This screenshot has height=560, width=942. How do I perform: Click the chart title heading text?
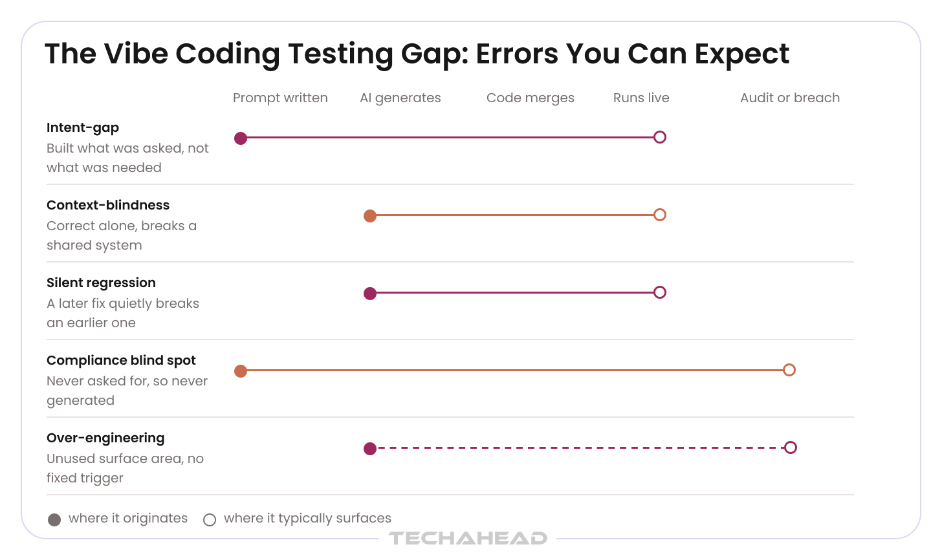click(x=417, y=54)
